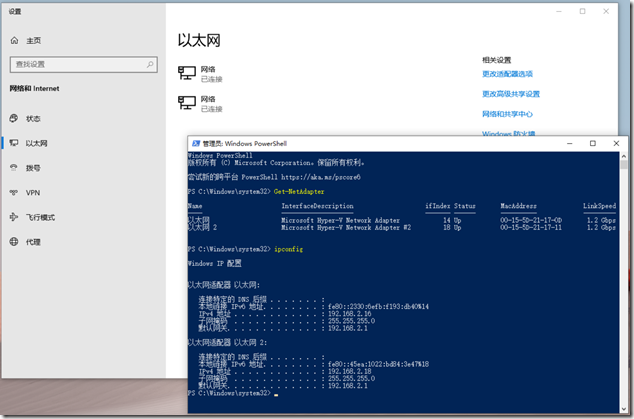The width and height of the screenshot is (634, 419).
Task: Click the 设置 window title
Action: click(15, 11)
